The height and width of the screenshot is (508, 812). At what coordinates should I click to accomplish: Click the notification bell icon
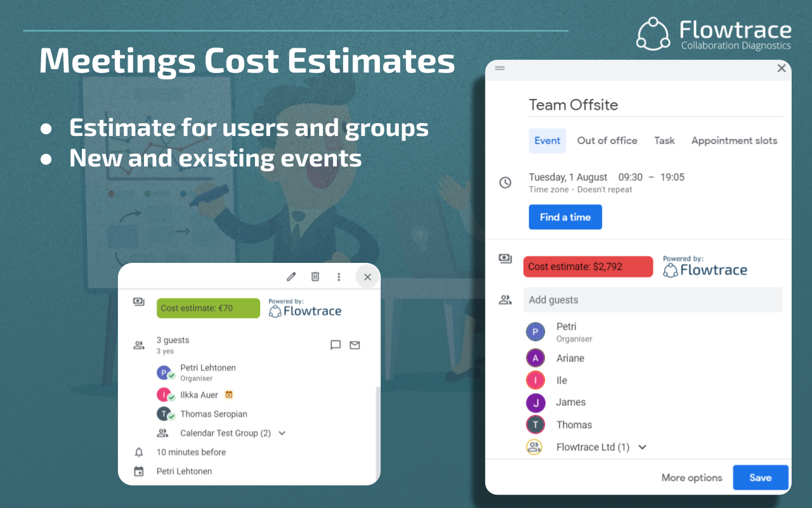(x=138, y=451)
